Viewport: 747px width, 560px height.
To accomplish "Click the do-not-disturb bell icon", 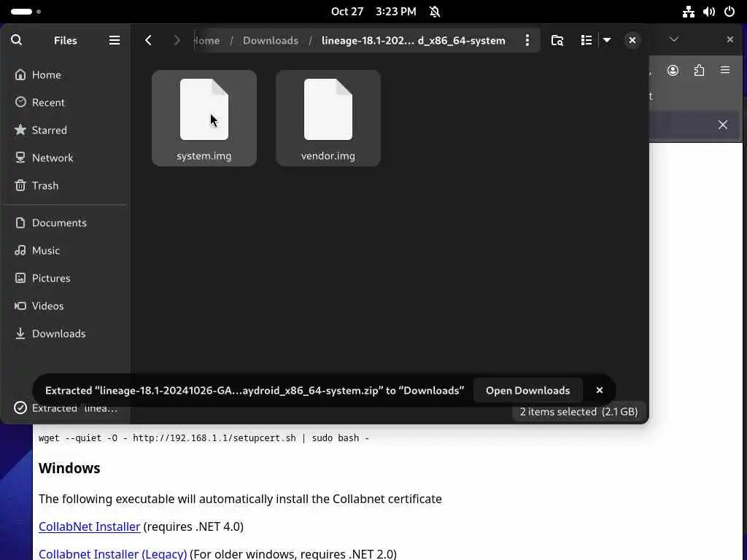I will click(x=435, y=12).
